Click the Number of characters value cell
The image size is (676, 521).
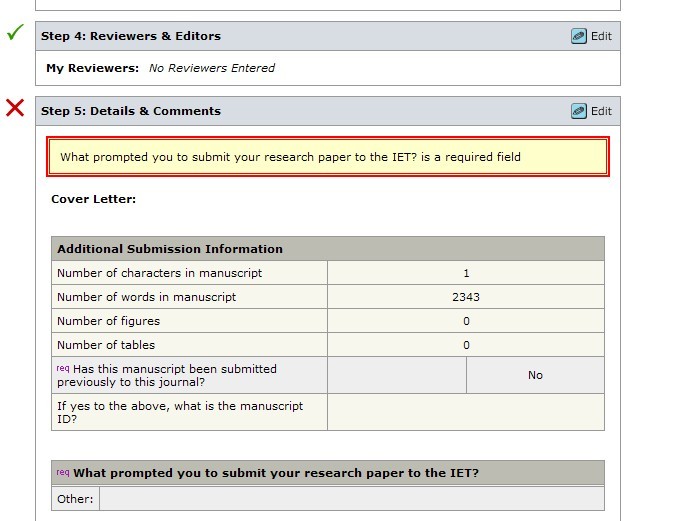[x=466, y=273]
